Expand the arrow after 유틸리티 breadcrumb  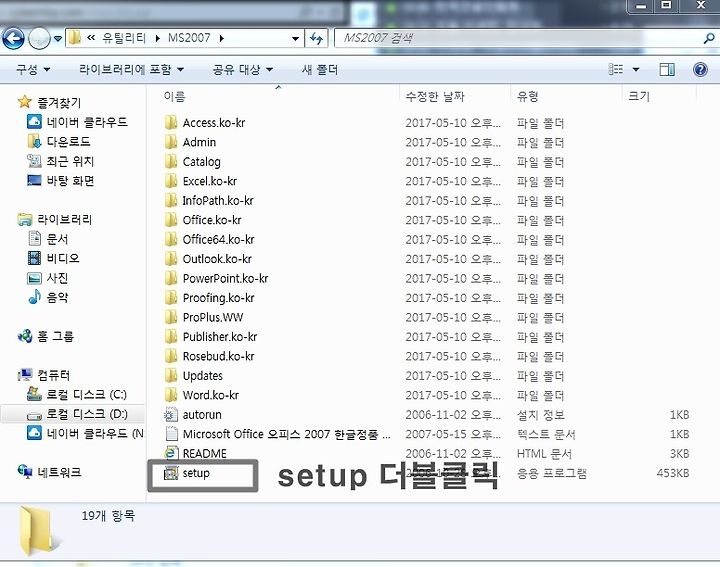pos(157,38)
